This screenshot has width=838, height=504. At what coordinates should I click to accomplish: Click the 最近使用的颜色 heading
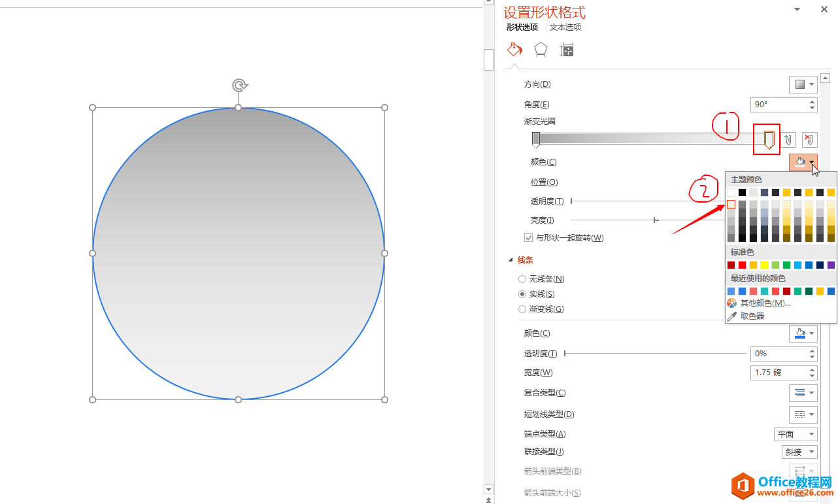pos(758,278)
